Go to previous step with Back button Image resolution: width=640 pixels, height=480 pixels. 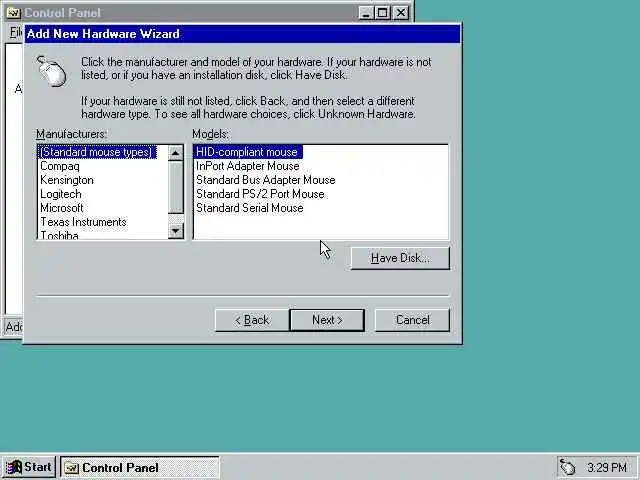click(252, 320)
